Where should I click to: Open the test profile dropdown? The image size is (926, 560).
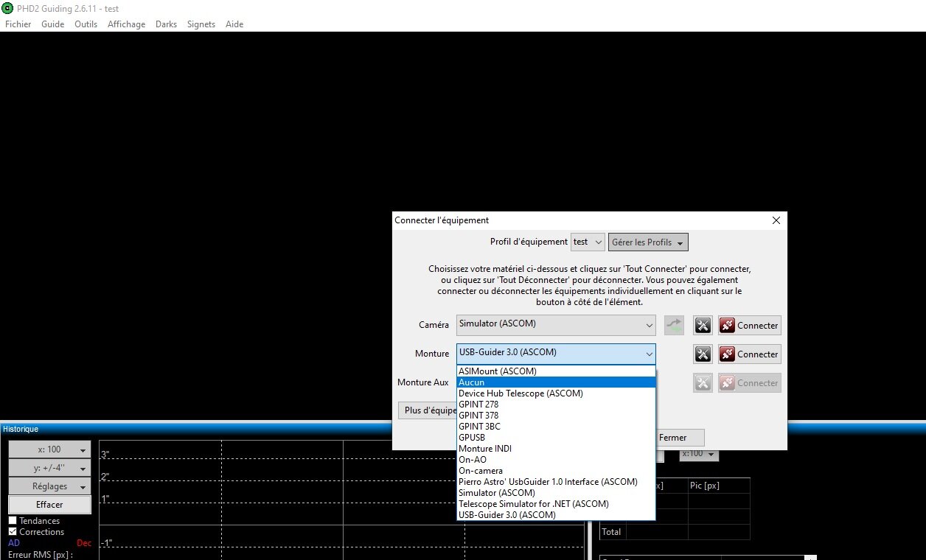click(x=588, y=242)
